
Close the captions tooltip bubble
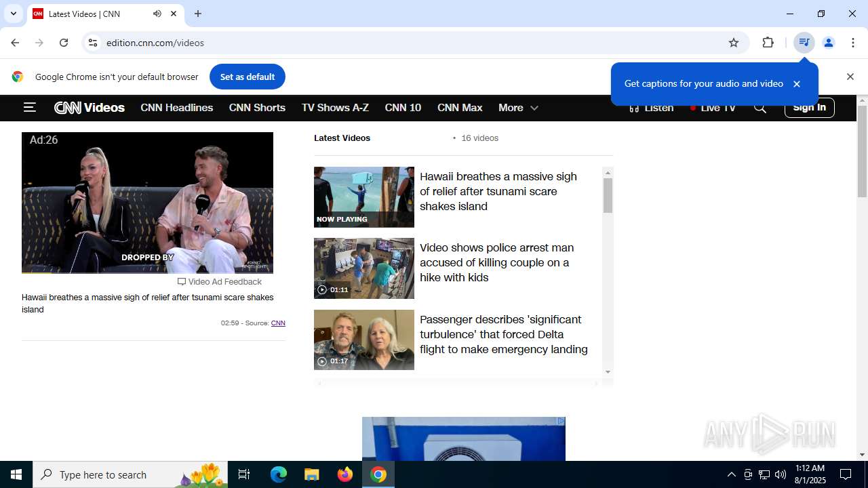click(797, 84)
